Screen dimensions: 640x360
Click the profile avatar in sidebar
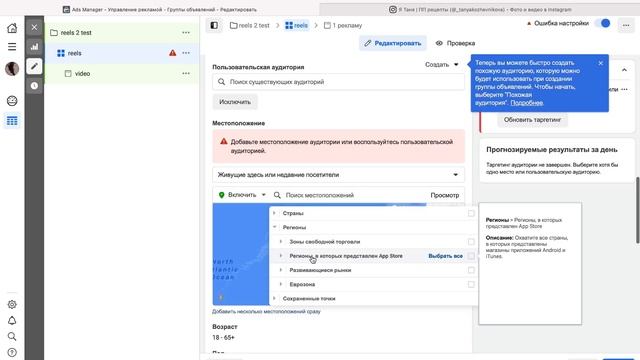point(12,69)
